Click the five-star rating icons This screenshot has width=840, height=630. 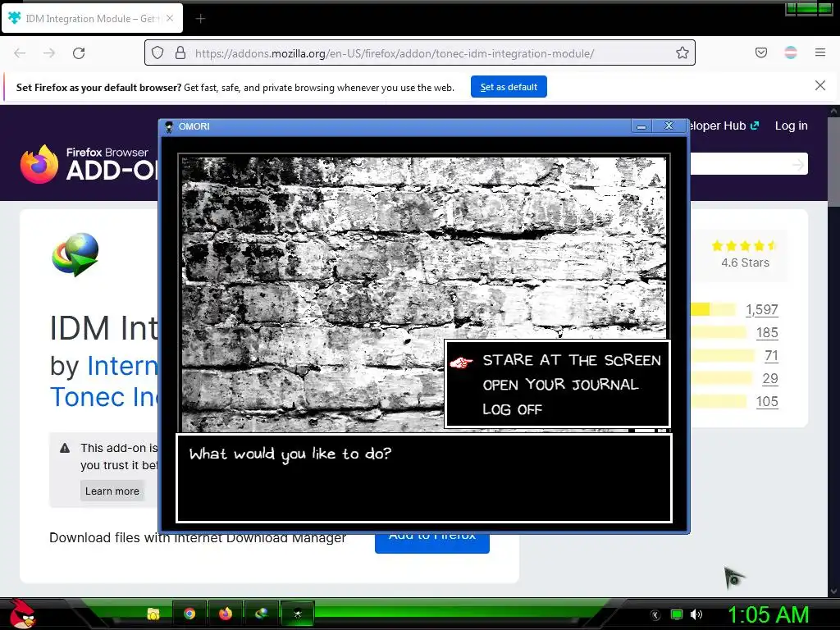click(x=745, y=246)
